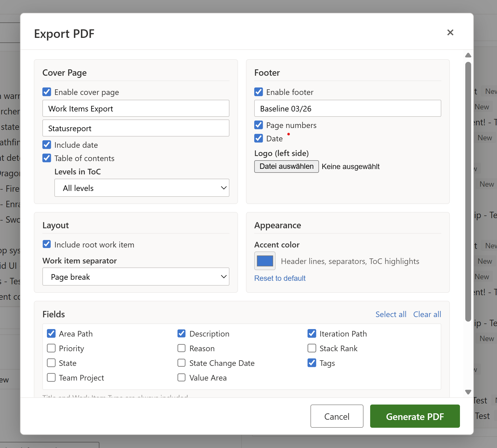Check the Stack Rank field
497x448 pixels.
(312, 348)
